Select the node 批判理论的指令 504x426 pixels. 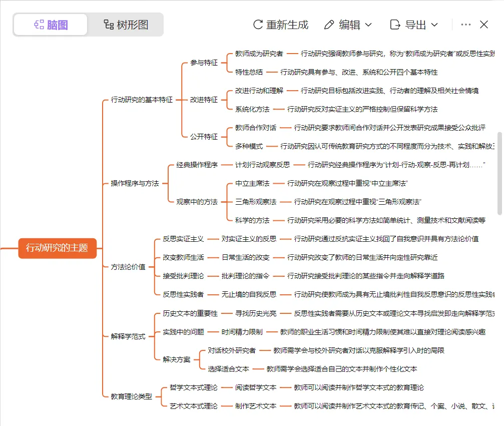(x=246, y=276)
